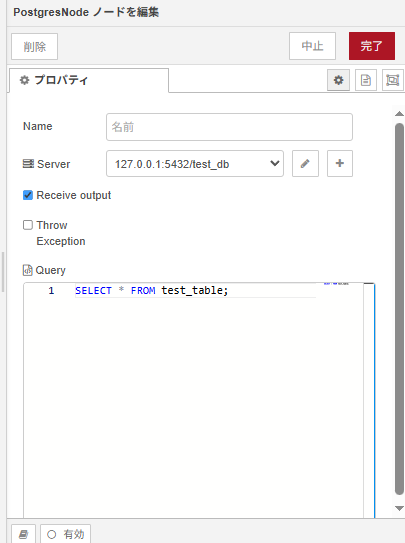Open node description document icon
This screenshot has width=405, height=543.
[366, 80]
